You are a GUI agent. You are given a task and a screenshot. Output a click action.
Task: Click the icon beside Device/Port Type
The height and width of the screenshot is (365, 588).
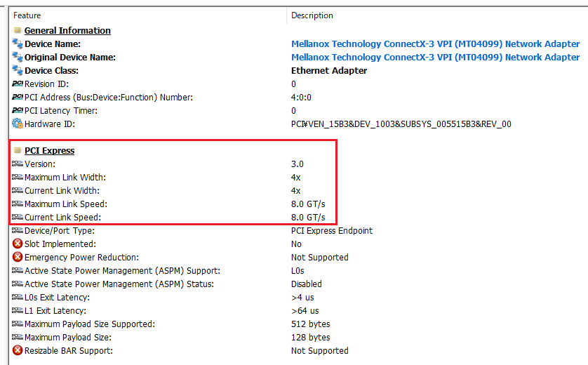(x=18, y=230)
